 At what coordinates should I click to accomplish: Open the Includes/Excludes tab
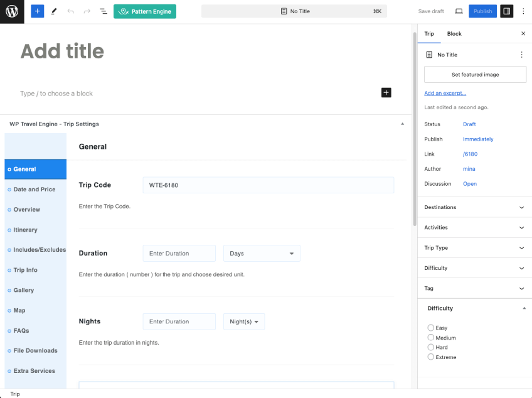(35, 250)
